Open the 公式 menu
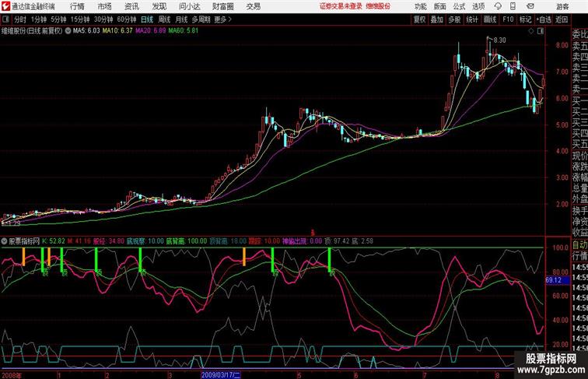This screenshot has width=588, height=379. [459, 6]
